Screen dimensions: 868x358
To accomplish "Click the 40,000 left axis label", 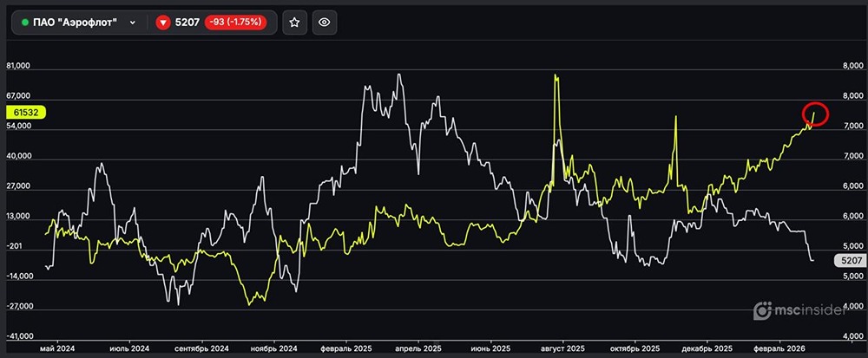I will (17, 156).
